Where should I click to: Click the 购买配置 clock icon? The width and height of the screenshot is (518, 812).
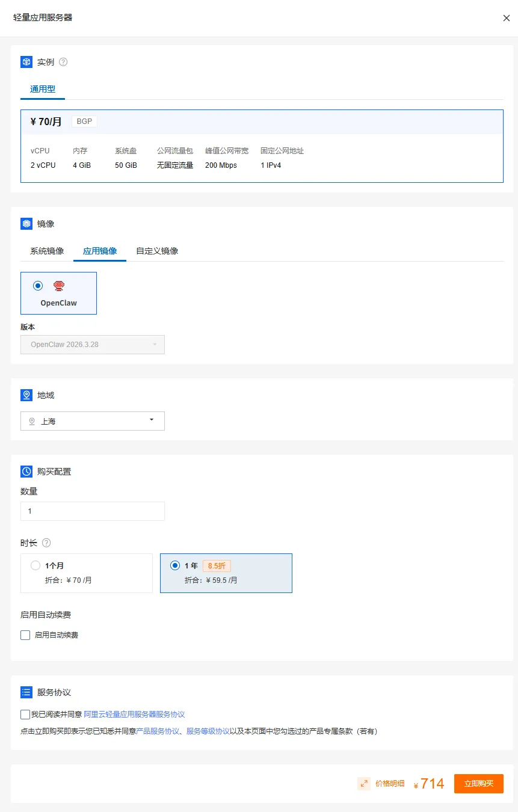26,472
